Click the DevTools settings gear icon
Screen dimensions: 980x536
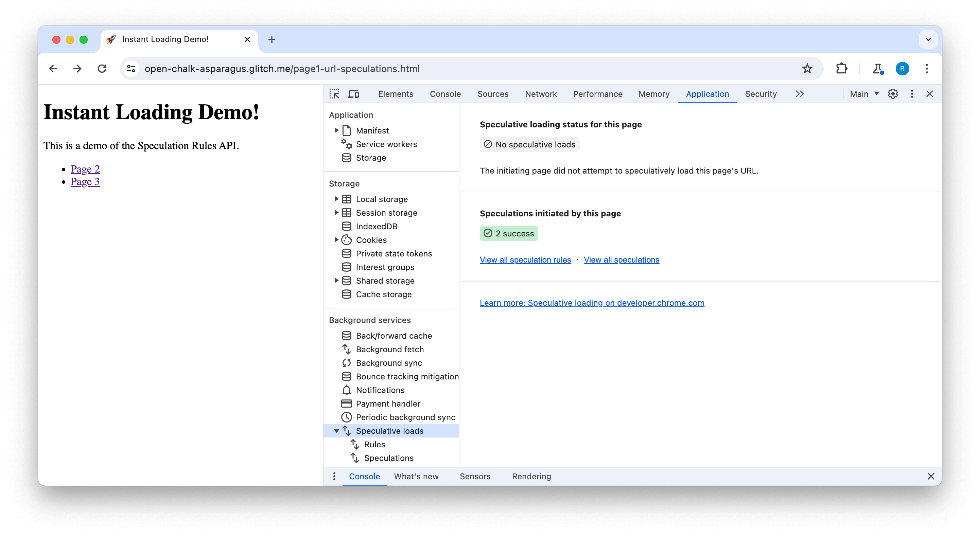tap(893, 94)
